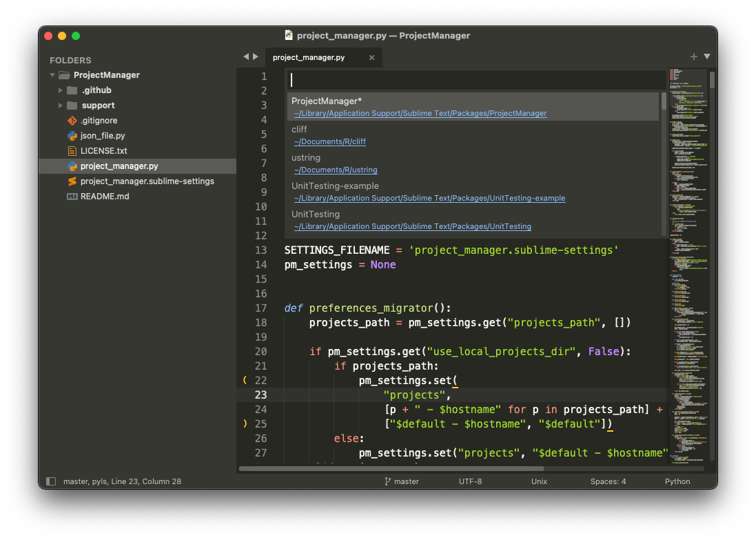Open the tab list dropdown arrow
Screen dimensions: 756x540
(x=707, y=57)
